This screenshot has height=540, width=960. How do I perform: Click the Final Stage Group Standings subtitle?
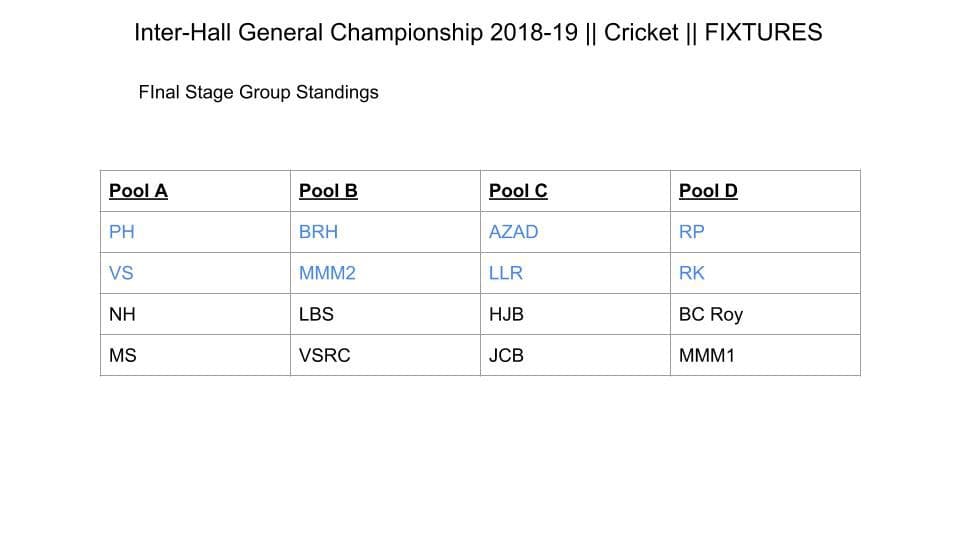258,92
